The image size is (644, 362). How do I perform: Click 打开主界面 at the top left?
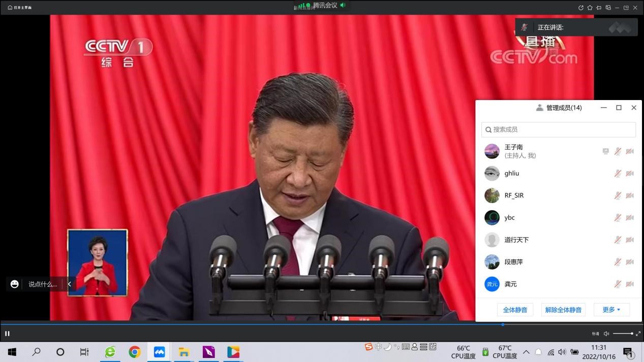click(x=19, y=8)
